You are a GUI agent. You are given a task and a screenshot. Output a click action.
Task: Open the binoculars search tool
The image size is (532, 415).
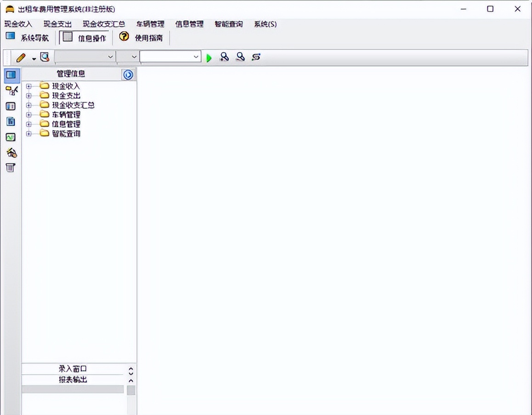pyautogui.click(x=224, y=56)
